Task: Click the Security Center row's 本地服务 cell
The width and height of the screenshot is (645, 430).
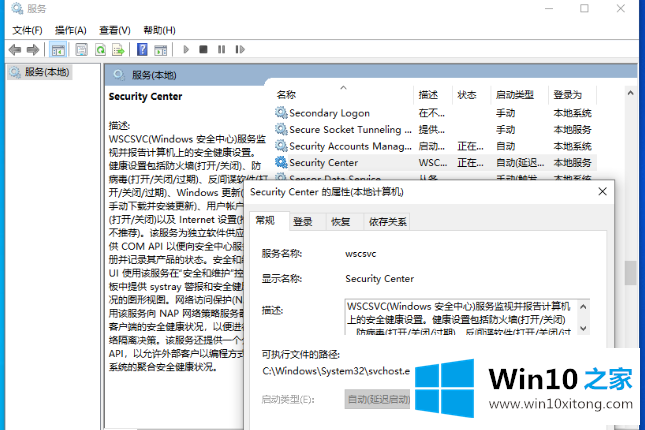Action: (x=572, y=163)
